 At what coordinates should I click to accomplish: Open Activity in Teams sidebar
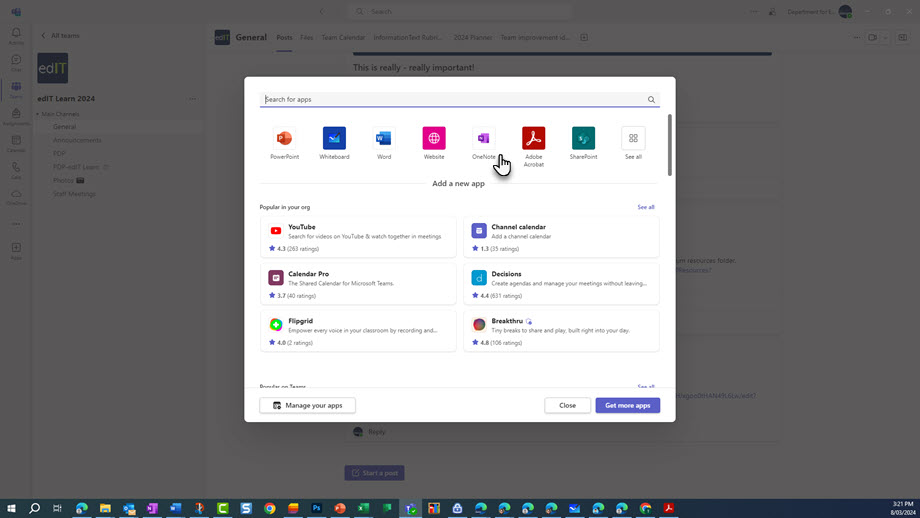[16, 36]
